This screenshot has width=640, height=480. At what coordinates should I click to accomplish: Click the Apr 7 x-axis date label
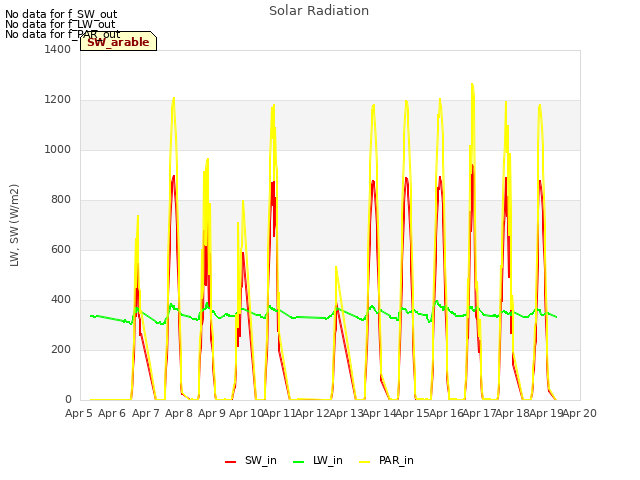click(x=146, y=413)
